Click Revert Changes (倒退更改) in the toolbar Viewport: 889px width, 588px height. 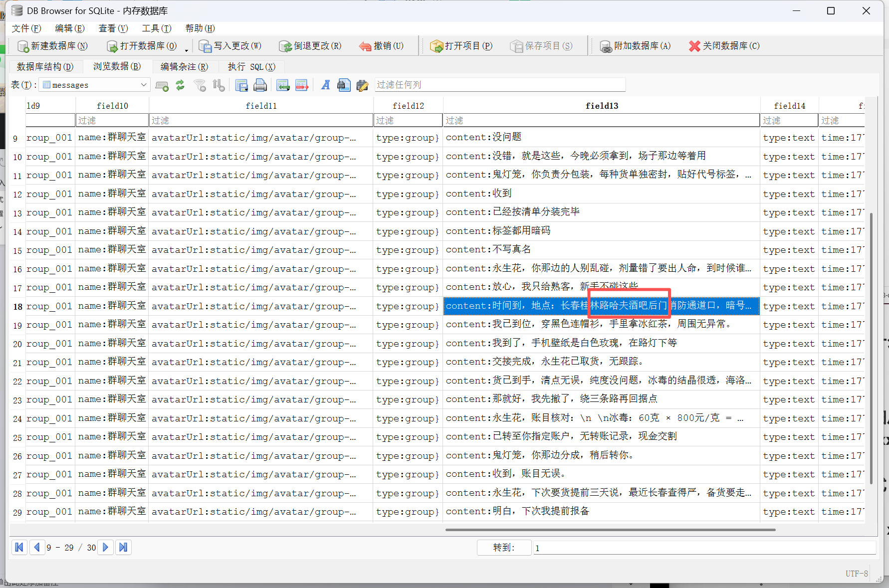tap(310, 46)
